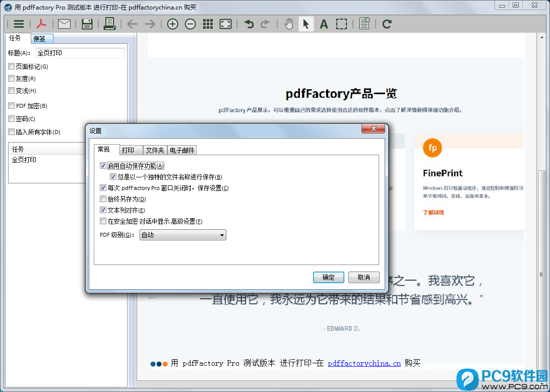Click the EDWARD D. attribution text
The height and width of the screenshot is (392, 550).
pyautogui.click(x=342, y=329)
